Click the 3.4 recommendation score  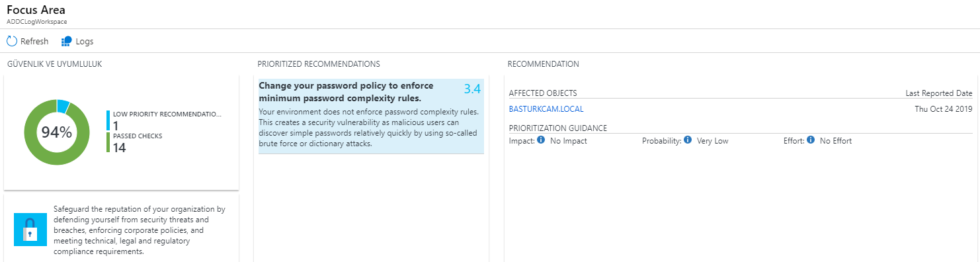(472, 89)
